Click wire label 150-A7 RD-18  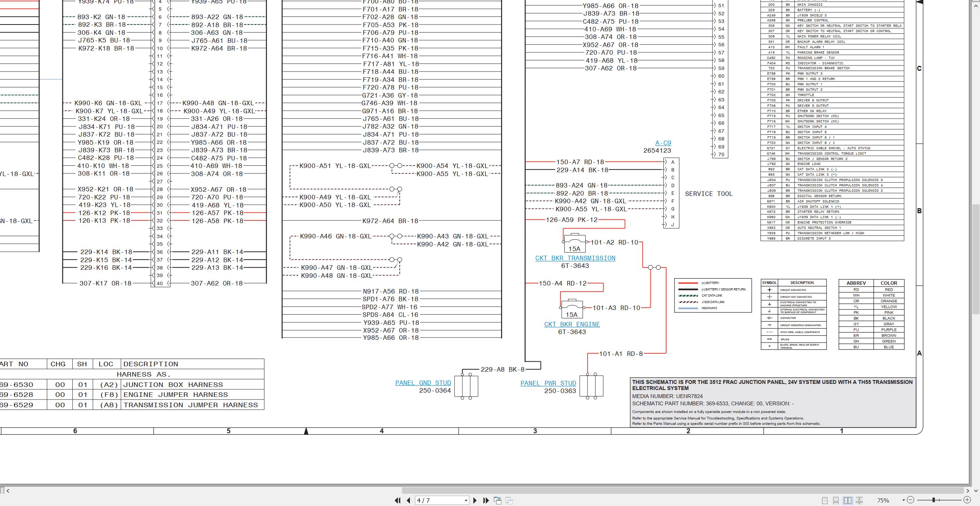(580, 162)
